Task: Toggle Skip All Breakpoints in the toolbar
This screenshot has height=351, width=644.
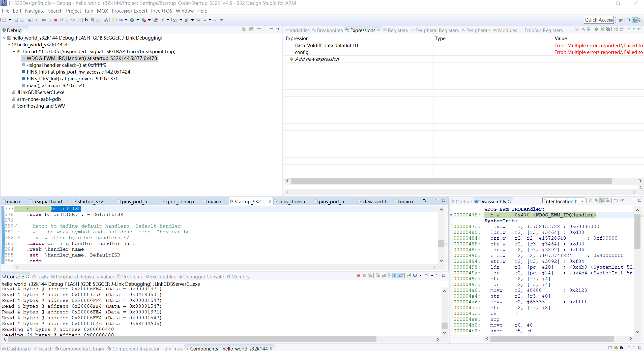Action: tap(36, 20)
